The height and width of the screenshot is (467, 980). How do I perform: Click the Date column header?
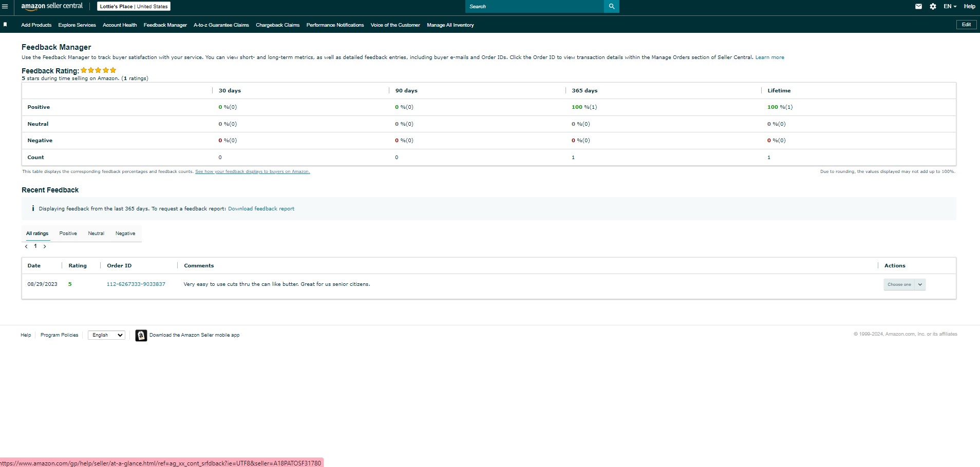click(34, 266)
